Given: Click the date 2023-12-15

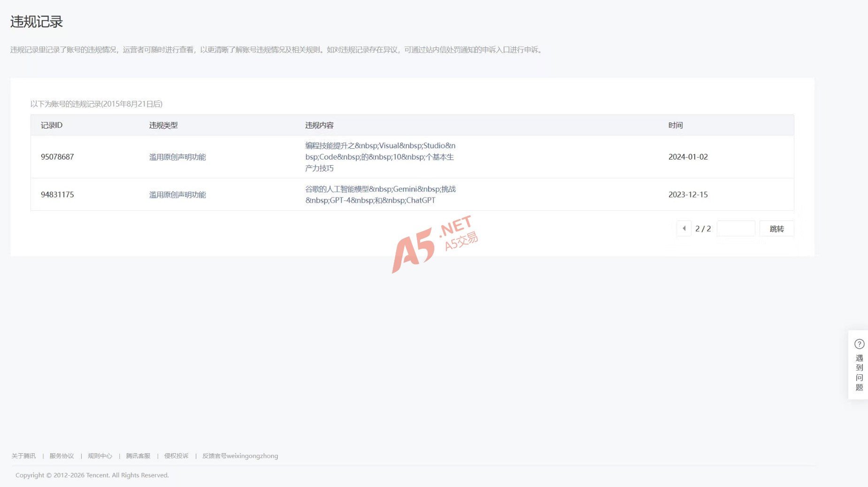Looking at the screenshot, I should pos(688,195).
